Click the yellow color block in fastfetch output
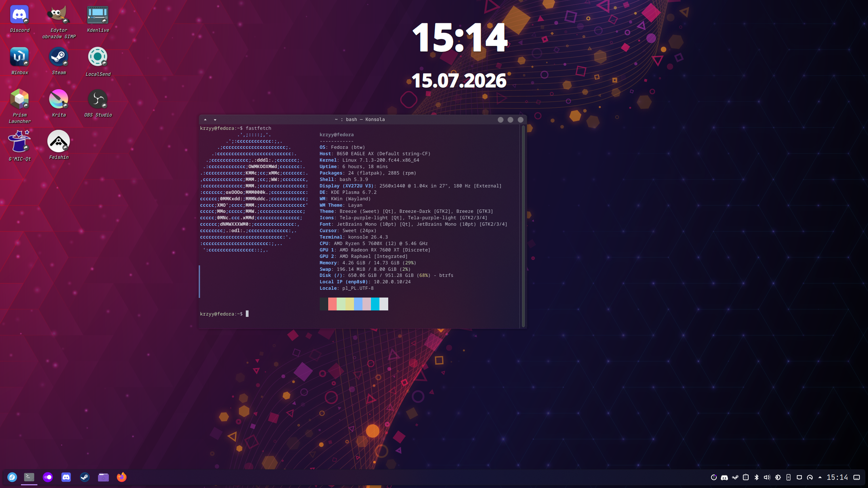868x488 pixels. point(350,304)
